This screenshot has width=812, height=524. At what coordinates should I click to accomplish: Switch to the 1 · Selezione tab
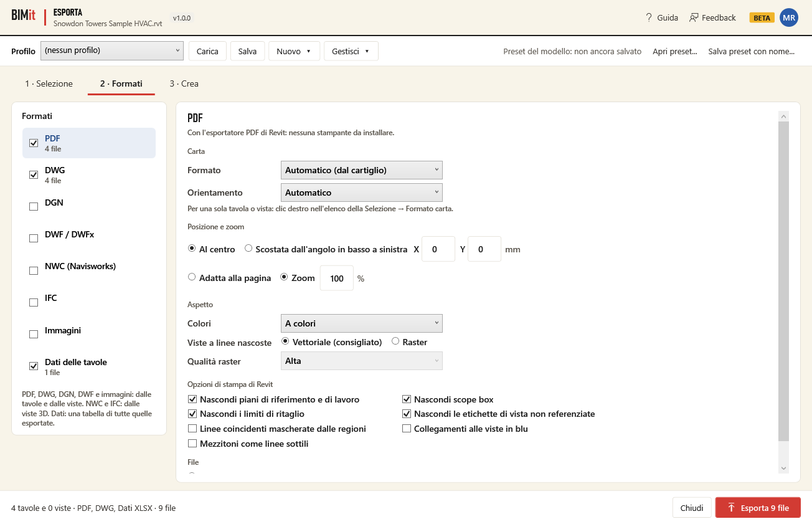[49, 83]
